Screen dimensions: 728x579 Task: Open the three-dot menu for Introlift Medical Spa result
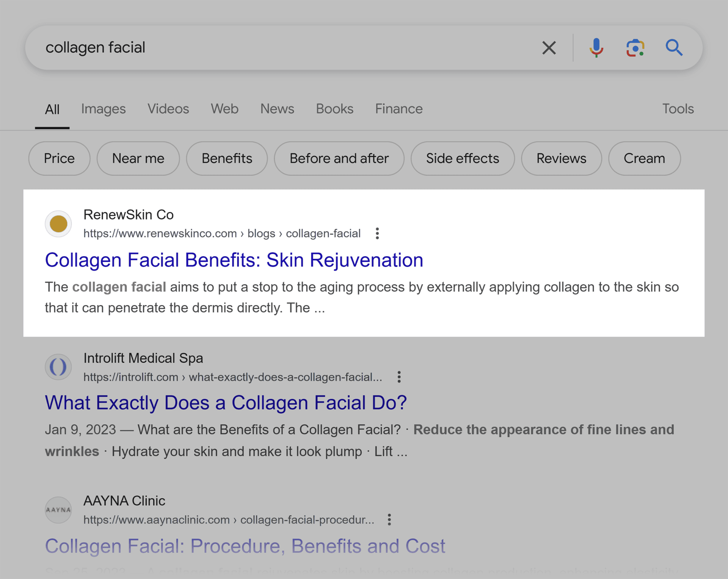(399, 377)
